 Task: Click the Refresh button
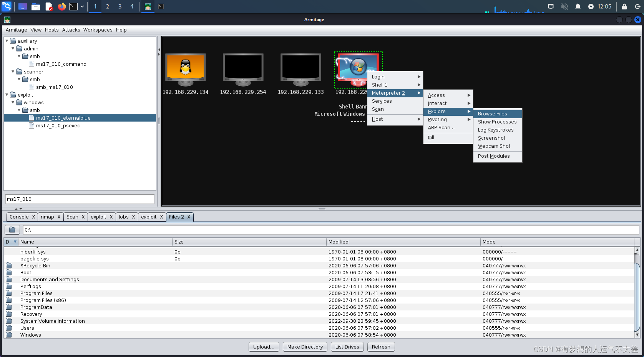[381, 347]
